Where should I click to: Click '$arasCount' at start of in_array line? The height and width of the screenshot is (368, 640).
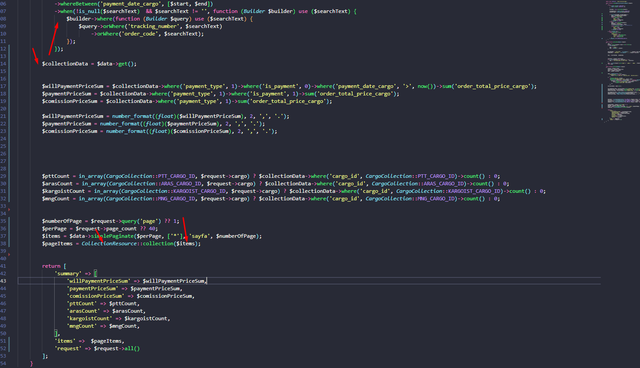57,184
